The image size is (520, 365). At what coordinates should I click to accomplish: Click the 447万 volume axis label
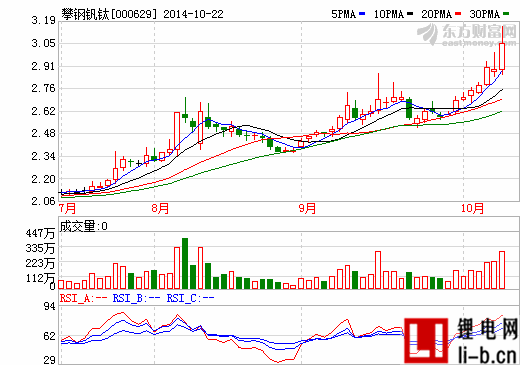tap(40, 233)
